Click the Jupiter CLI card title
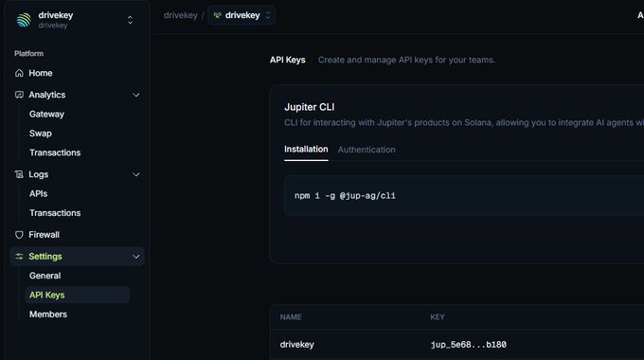The image size is (644, 360). click(x=310, y=107)
